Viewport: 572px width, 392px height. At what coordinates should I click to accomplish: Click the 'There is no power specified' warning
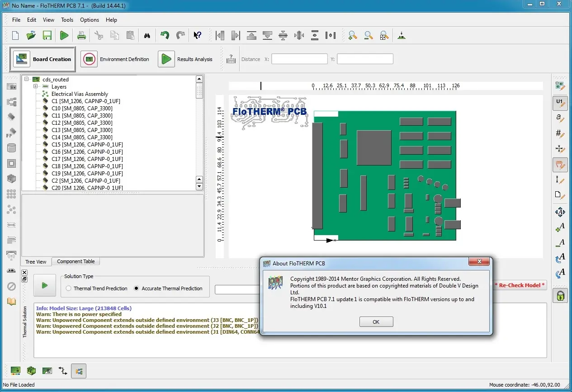(x=79, y=314)
